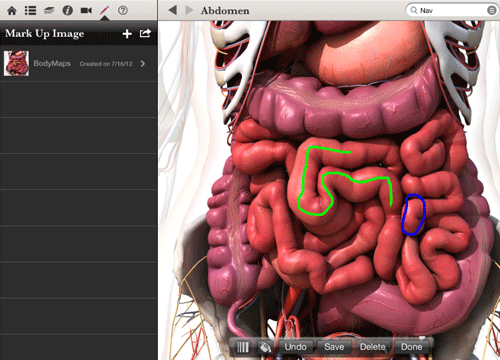
Task: Click the Undo button
Action: 295,347
